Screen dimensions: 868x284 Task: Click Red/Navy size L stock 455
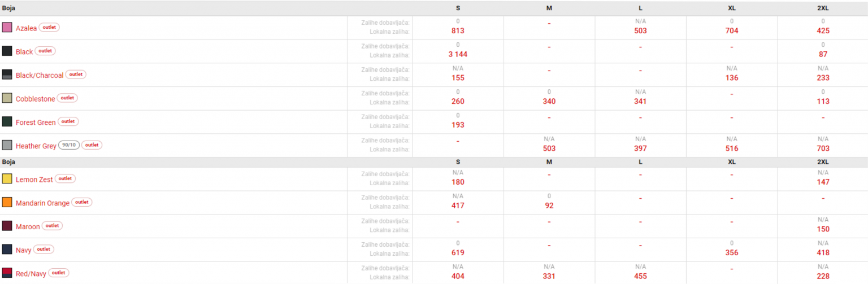(x=640, y=276)
